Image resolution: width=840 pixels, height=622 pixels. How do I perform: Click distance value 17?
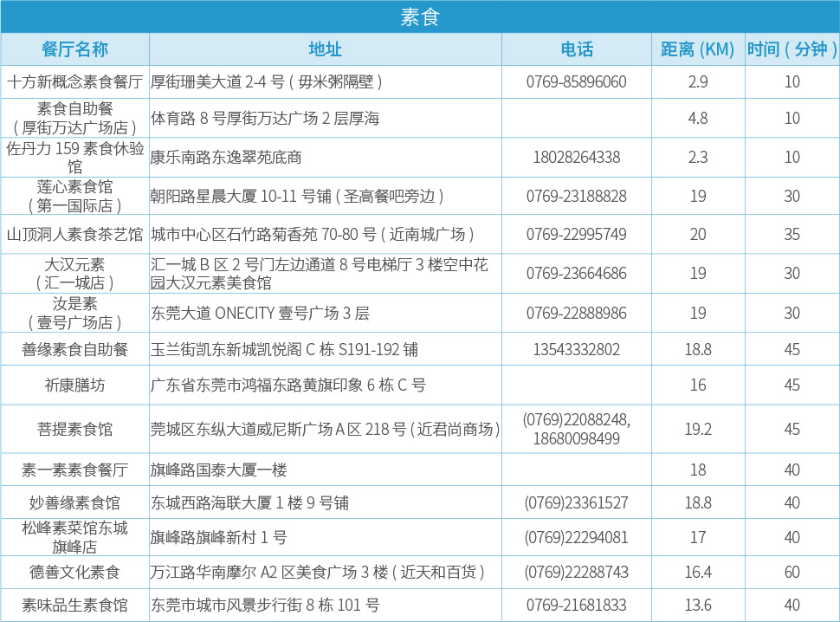click(698, 537)
